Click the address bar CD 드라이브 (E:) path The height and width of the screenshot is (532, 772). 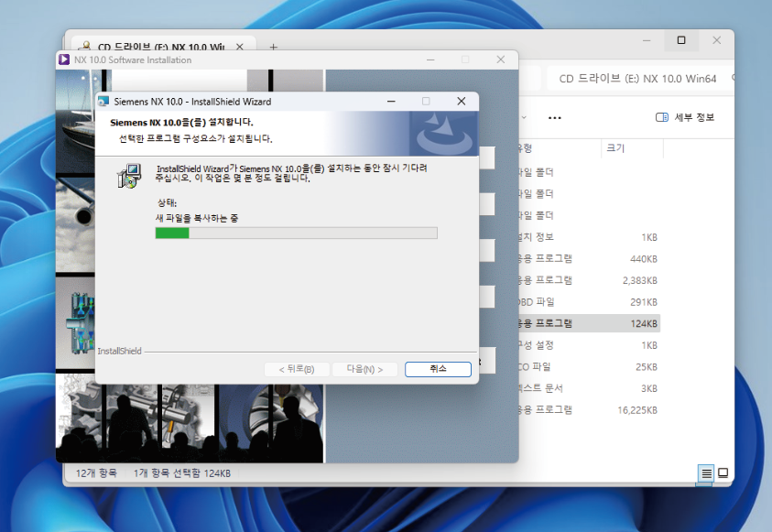[637, 79]
